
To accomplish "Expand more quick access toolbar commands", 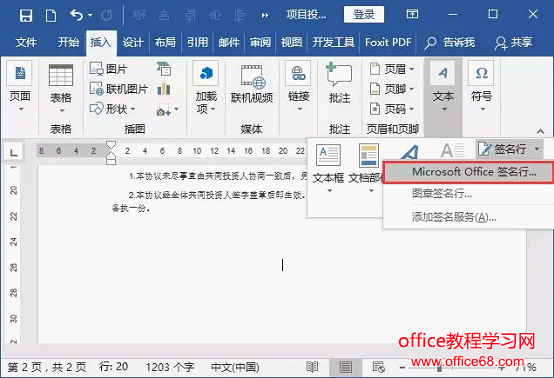I will coord(264,15).
